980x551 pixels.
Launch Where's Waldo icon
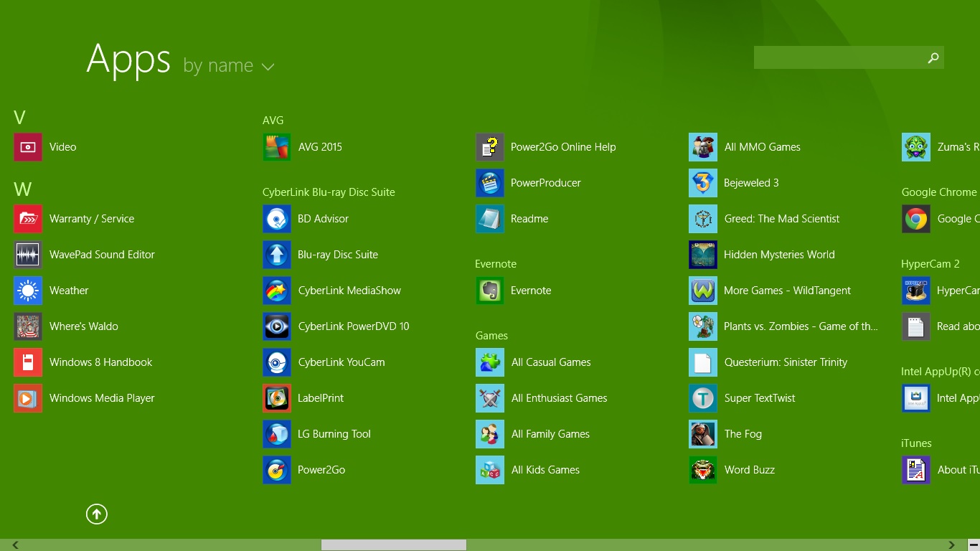pos(28,326)
